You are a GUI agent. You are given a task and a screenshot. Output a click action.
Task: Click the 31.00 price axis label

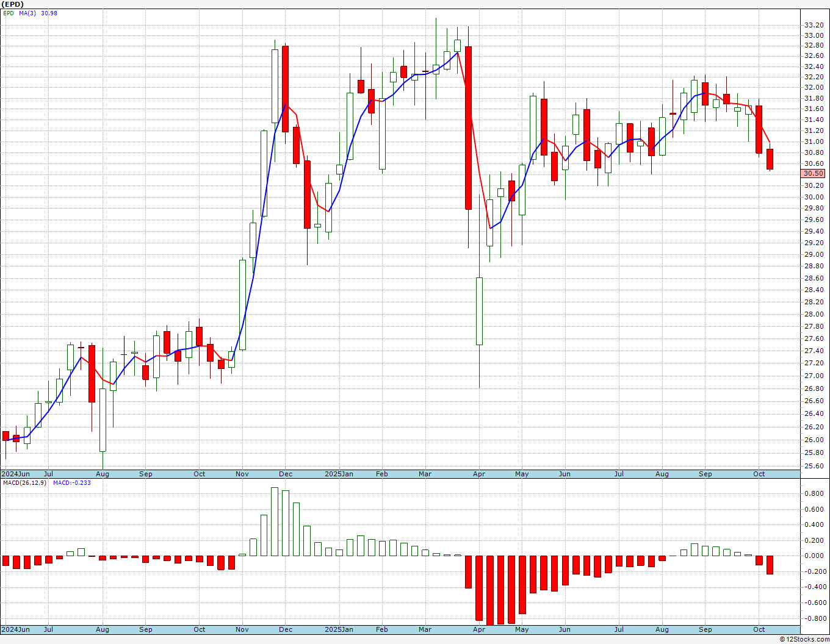tap(814, 141)
